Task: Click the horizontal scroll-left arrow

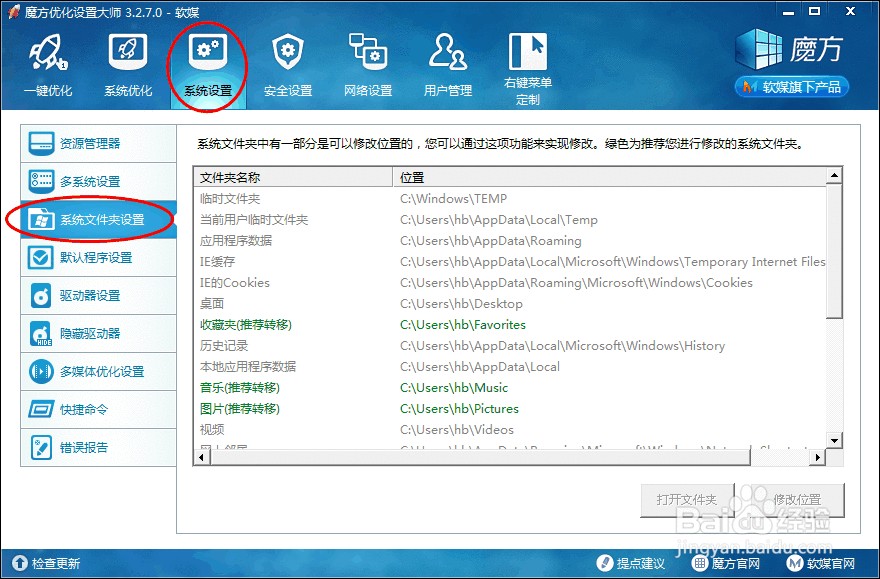Action: click(x=202, y=458)
